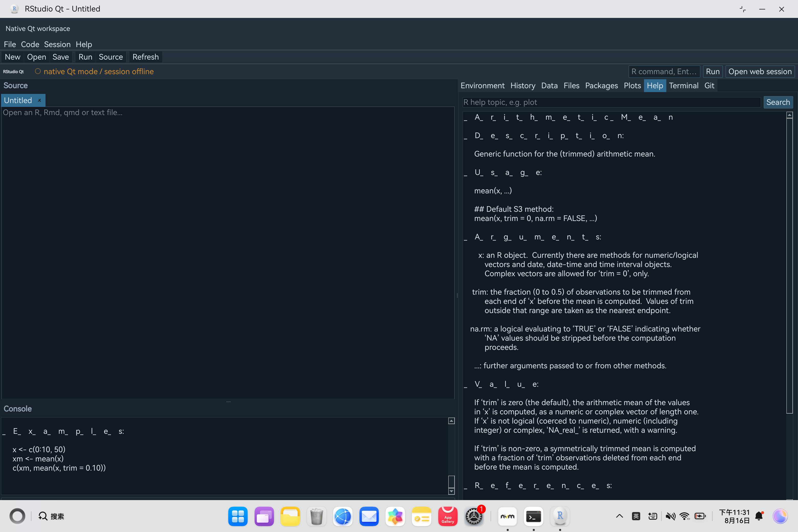Click the console scrollbar thumb
Screen dimensions: 798x532
tap(451, 481)
